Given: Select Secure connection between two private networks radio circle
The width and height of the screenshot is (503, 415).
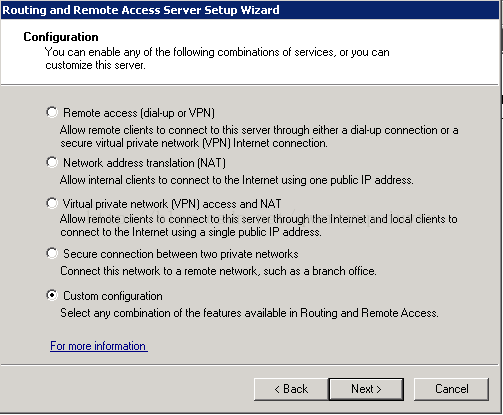Looking at the screenshot, I should [52, 253].
